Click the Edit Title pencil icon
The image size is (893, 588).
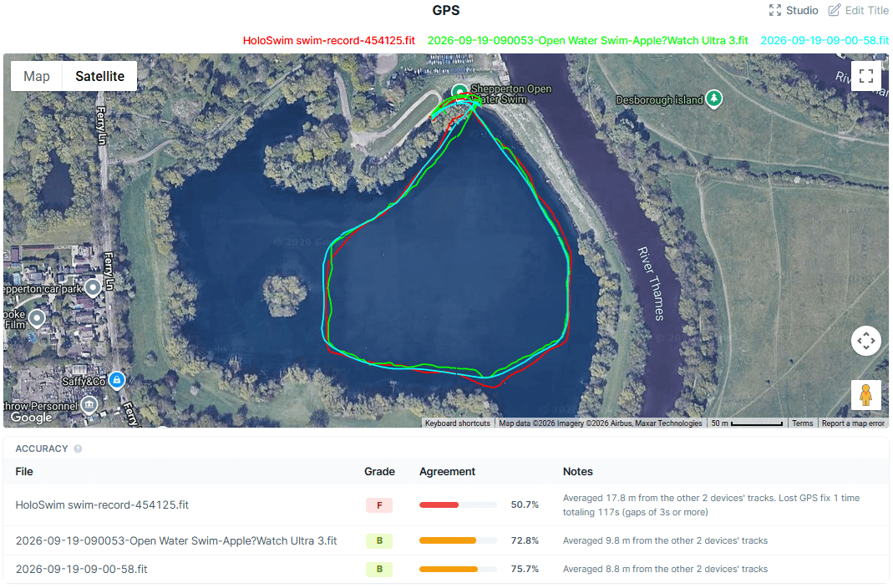pos(835,10)
